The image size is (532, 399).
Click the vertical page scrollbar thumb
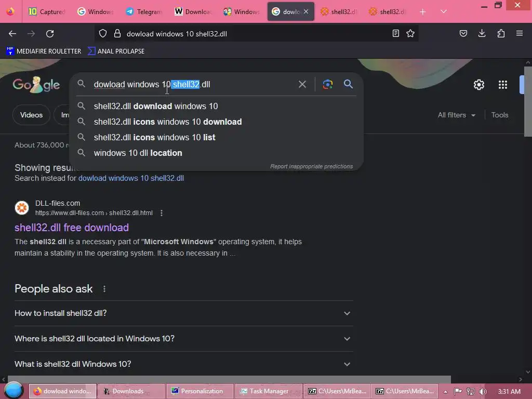[528, 101]
